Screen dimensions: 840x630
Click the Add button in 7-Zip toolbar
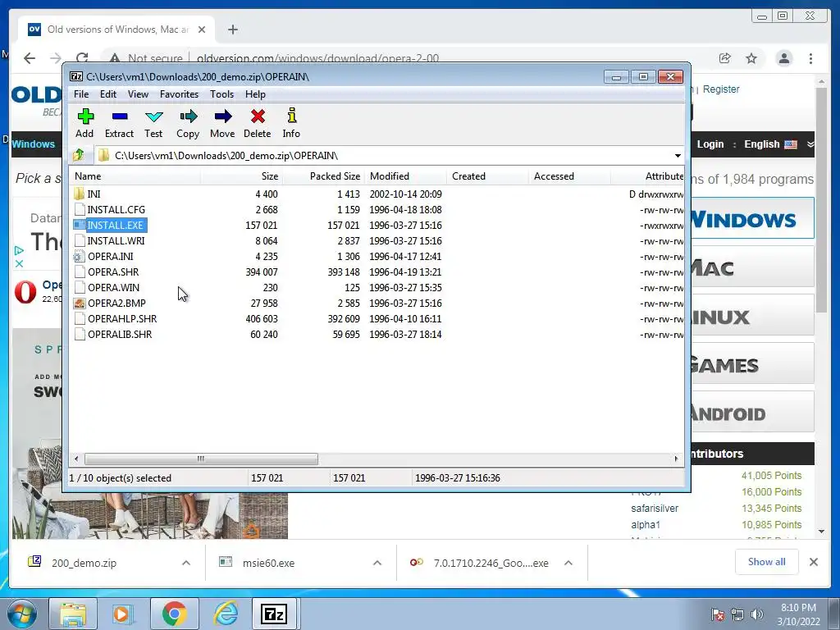tap(84, 123)
